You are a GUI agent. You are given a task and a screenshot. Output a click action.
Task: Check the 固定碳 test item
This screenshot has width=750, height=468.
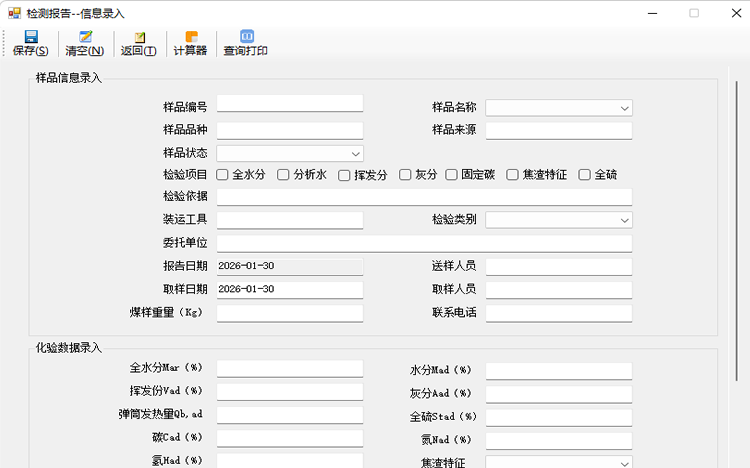click(452, 175)
